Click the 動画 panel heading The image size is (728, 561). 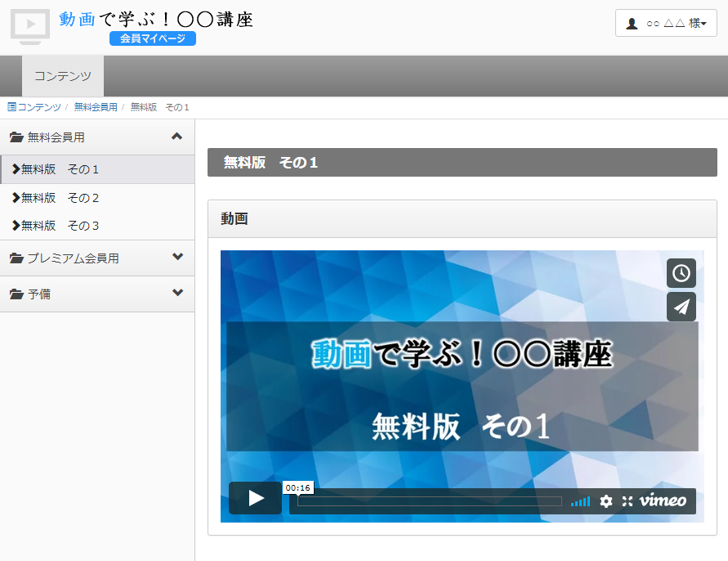(234, 218)
